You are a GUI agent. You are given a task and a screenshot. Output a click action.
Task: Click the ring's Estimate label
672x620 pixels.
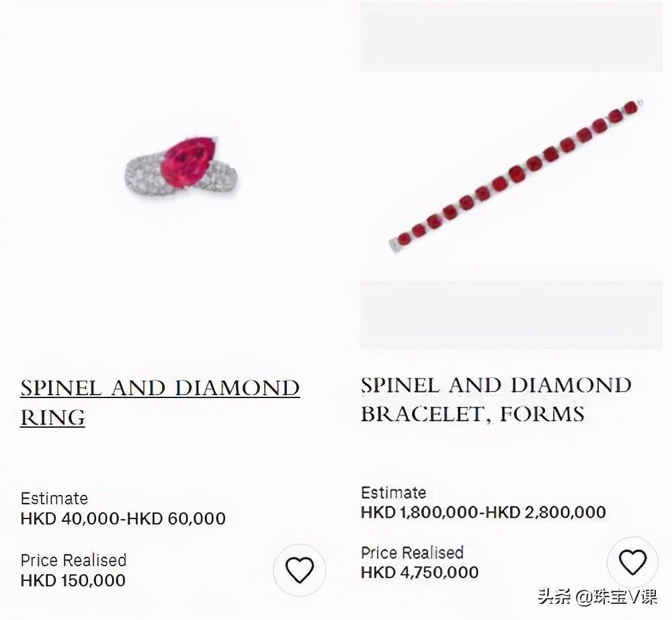[54, 499]
